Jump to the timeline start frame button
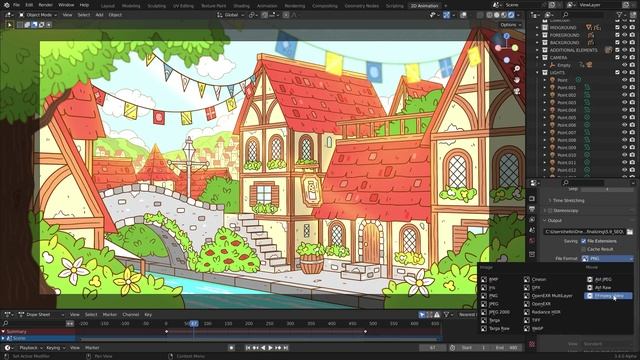Screen dimensions: 640x360 (247, 348)
